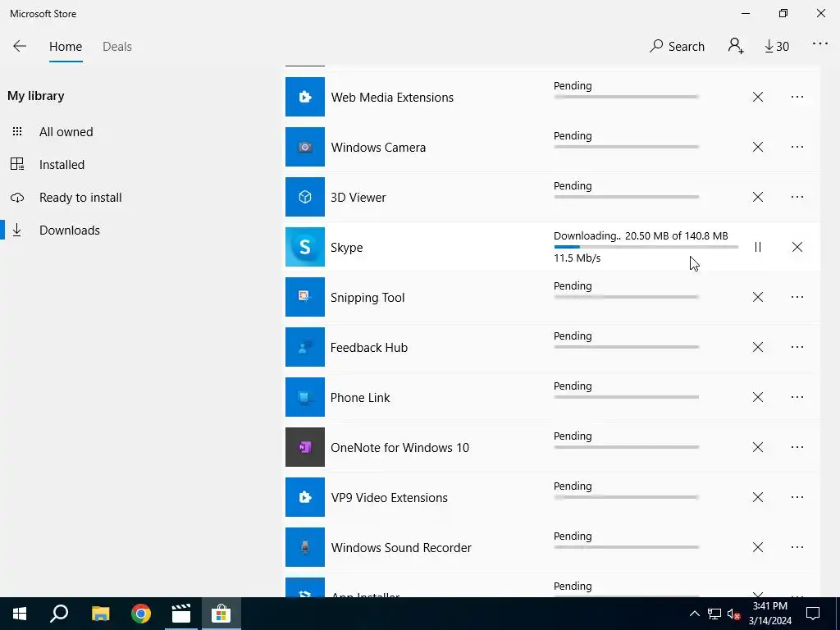Click the VP9 Video Extensions app icon

(x=305, y=497)
